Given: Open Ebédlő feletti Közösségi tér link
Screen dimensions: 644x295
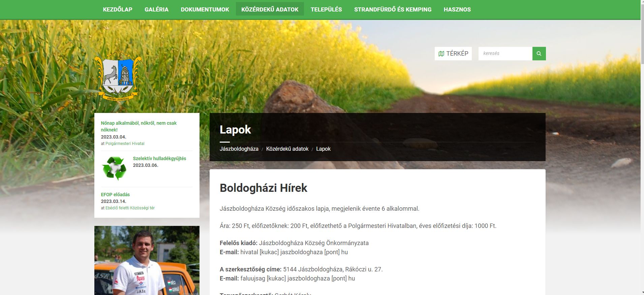Looking at the screenshot, I should tap(130, 208).
